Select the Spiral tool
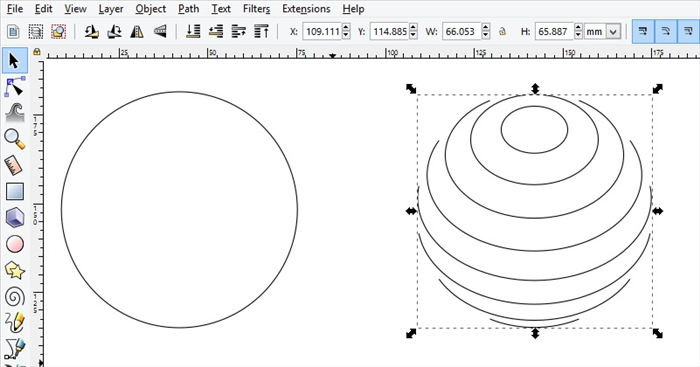Image resolution: width=700 pixels, height=367 pixels. [x=14, y=297]
